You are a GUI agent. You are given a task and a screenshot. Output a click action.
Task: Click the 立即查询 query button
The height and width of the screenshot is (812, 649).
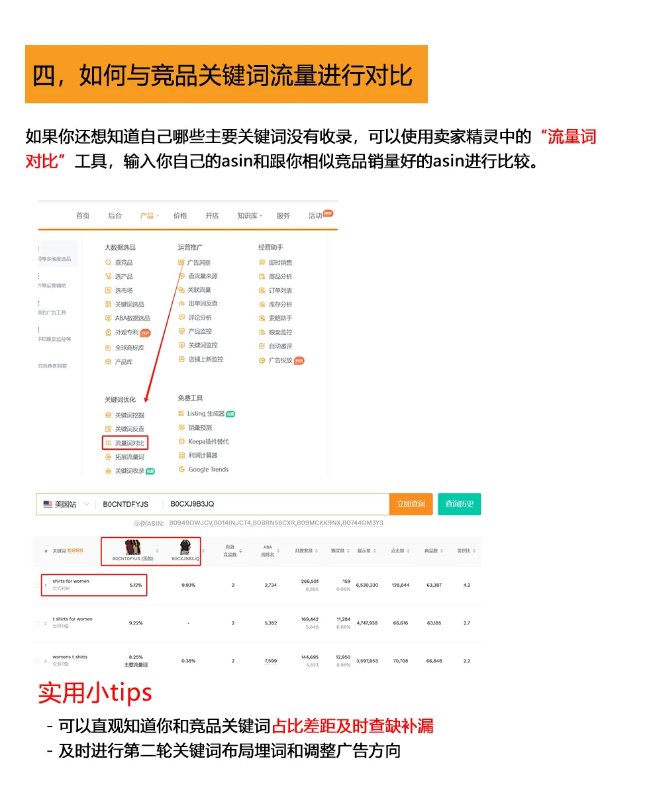(411, 504)
